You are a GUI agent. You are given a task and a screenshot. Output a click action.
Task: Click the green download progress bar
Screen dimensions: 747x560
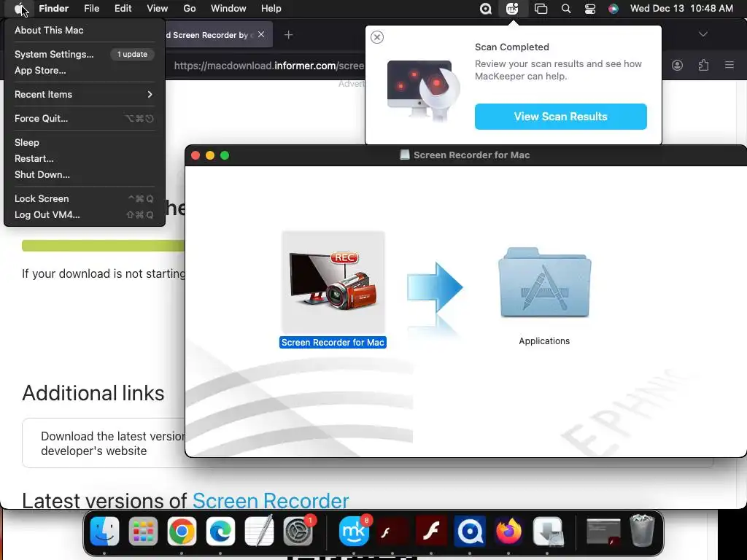pos(104,246)
